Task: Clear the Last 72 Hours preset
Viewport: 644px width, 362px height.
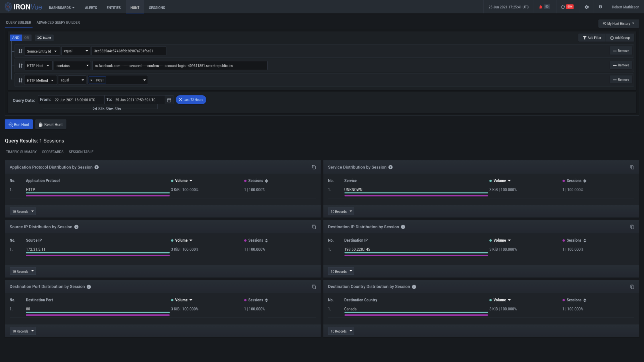Action: point(180,100)
